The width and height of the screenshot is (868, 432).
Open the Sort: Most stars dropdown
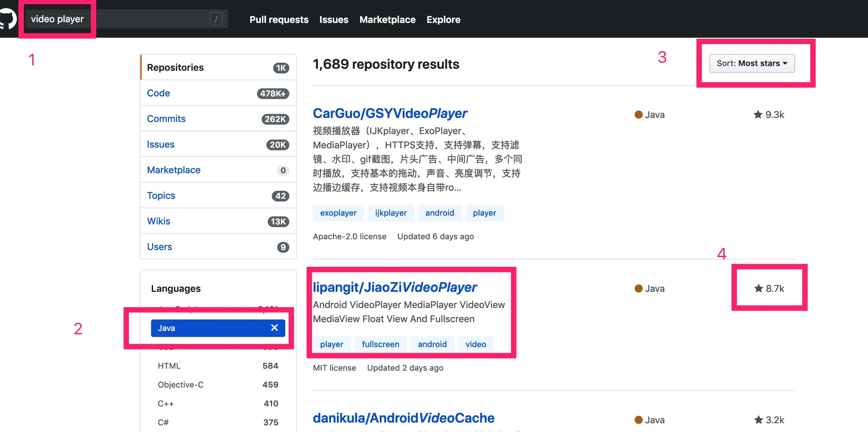pyautogui.click(x=752, y=63)
